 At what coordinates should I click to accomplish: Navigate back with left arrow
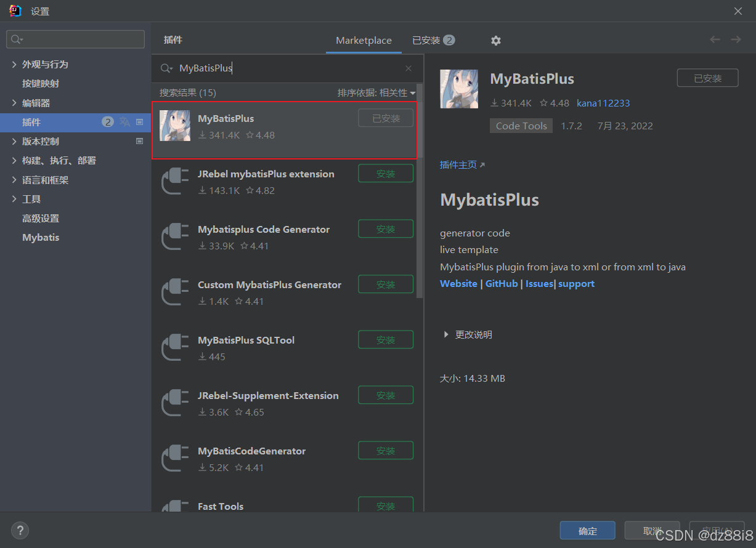tap(715, 39)
